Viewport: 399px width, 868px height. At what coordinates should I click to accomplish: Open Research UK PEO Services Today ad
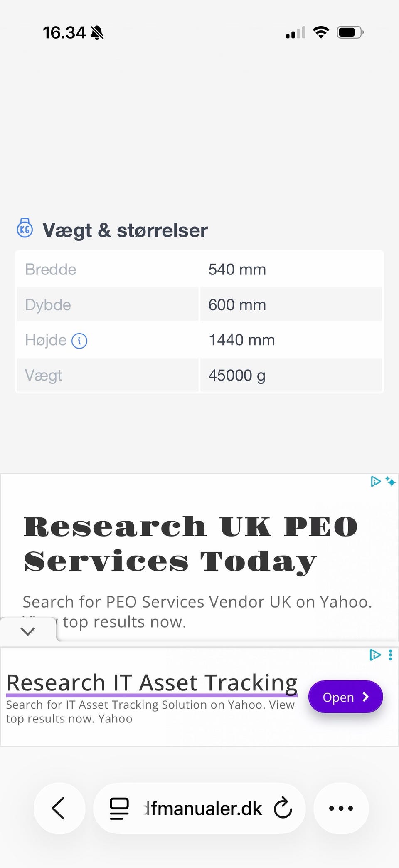click(190, 544)
